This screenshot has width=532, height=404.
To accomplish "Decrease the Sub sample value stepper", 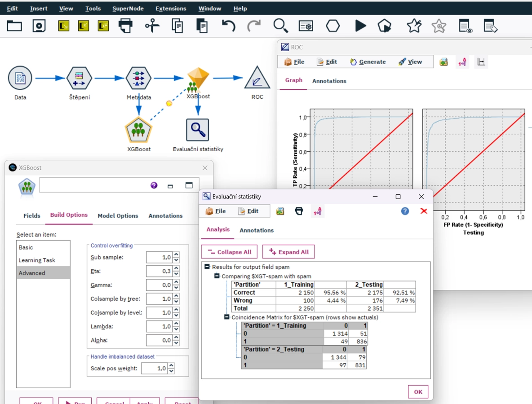I will point(176,260).
